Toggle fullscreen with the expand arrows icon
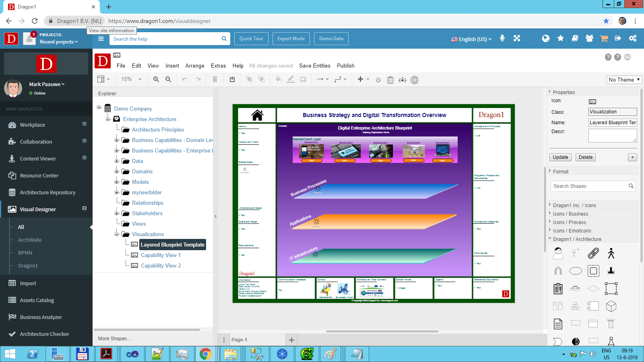This screenshot has height=362, width=644. click(517, 39)
